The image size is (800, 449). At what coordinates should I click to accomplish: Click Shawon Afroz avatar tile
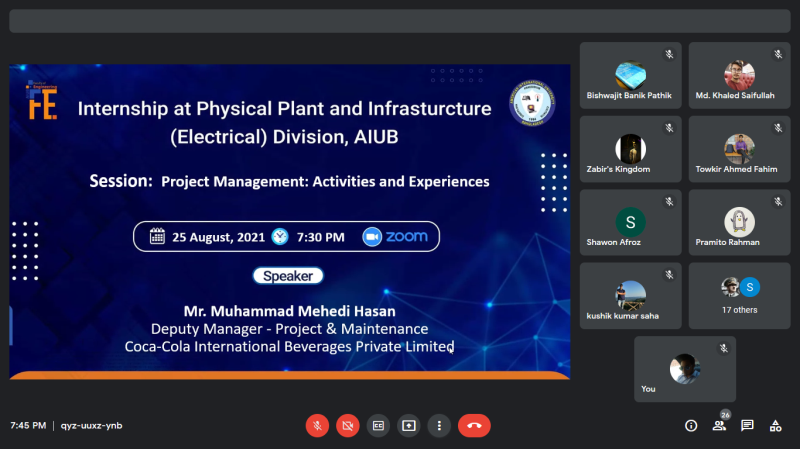click(x=630, y=222)
